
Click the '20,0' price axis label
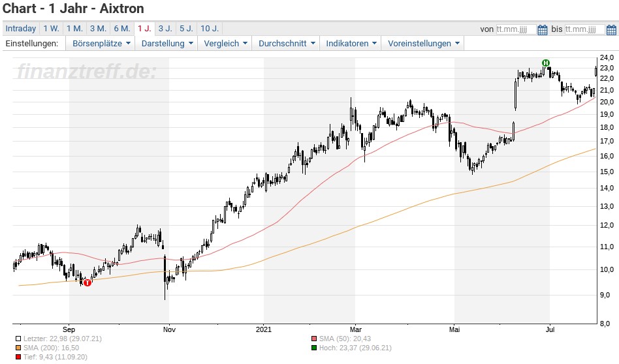click(x=607, y=102)
